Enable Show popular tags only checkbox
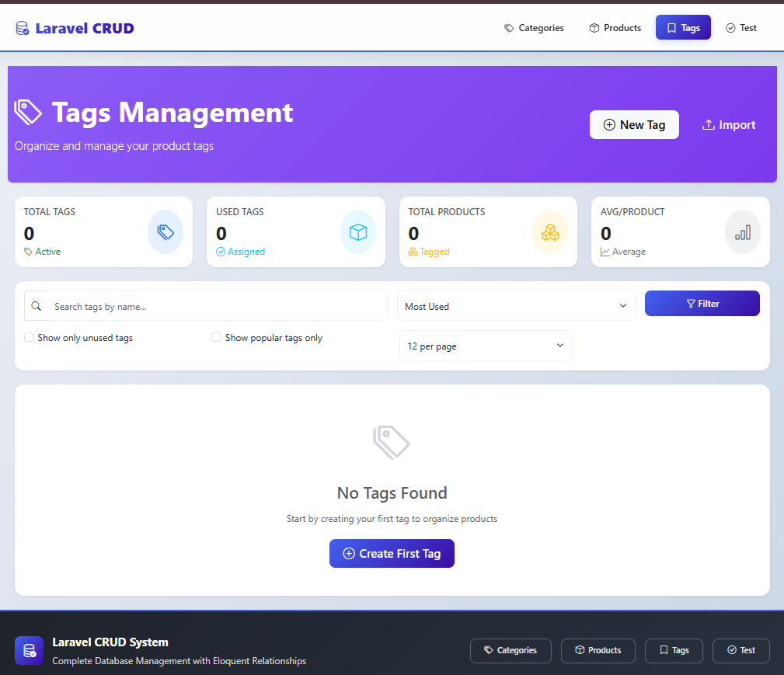Viewport: 784px width, 675px height. tap(216, 337)
